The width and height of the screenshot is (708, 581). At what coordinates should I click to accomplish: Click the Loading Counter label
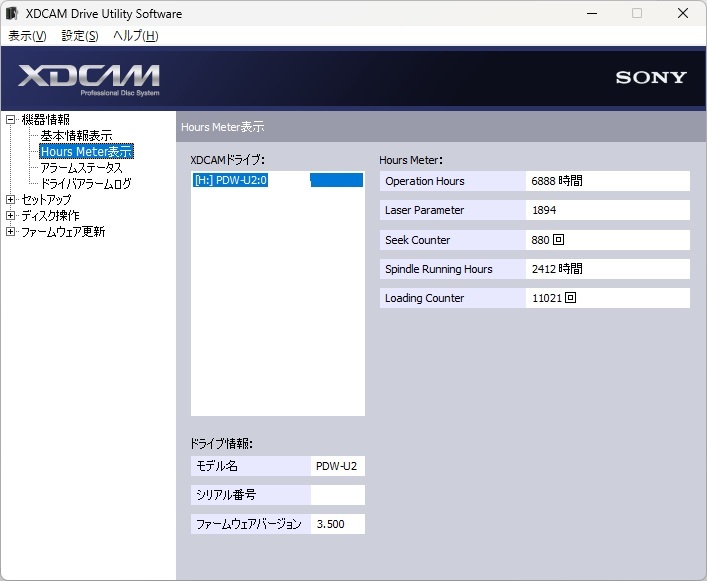(452, 298)
